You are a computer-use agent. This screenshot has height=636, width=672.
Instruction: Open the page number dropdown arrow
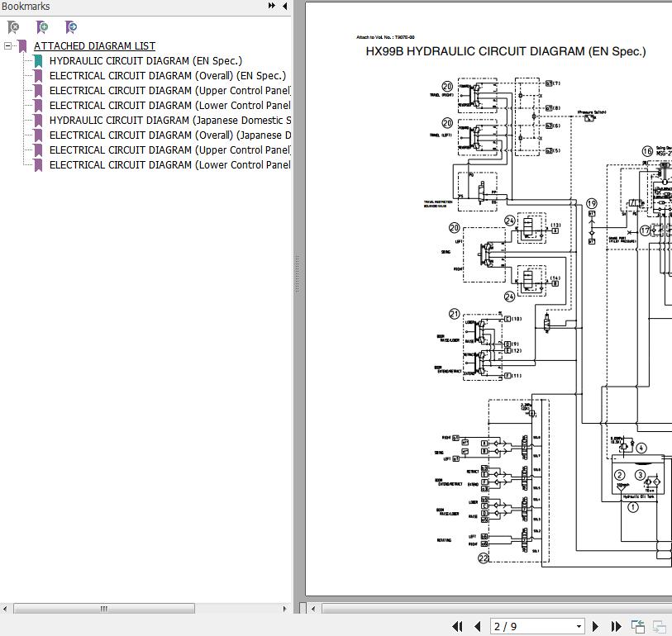point(579,627)
